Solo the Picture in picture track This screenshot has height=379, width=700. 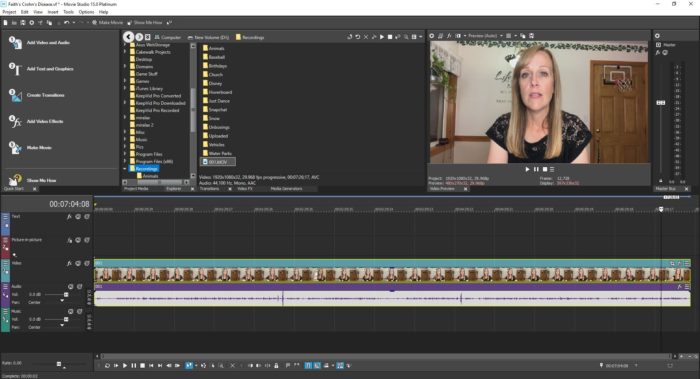pos(87,240)
